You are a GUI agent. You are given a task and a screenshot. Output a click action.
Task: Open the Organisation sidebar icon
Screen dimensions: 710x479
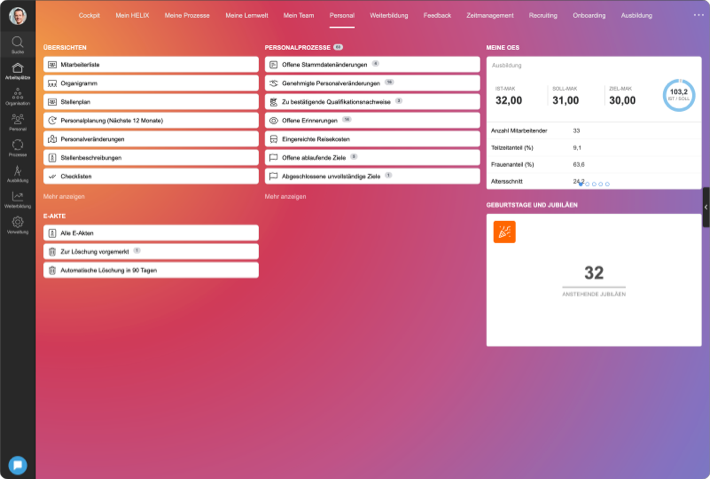click(x=18, y=95)
